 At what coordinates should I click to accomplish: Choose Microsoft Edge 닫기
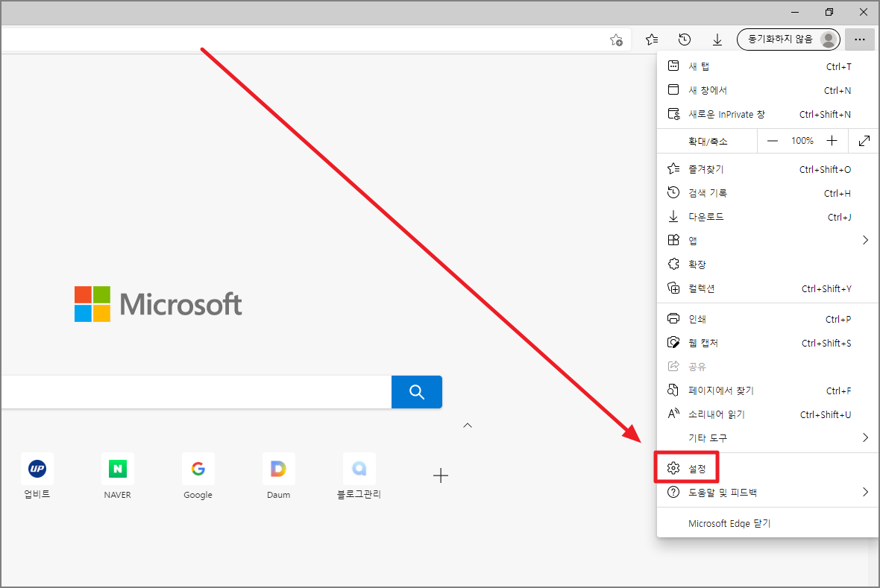(767, 523)
